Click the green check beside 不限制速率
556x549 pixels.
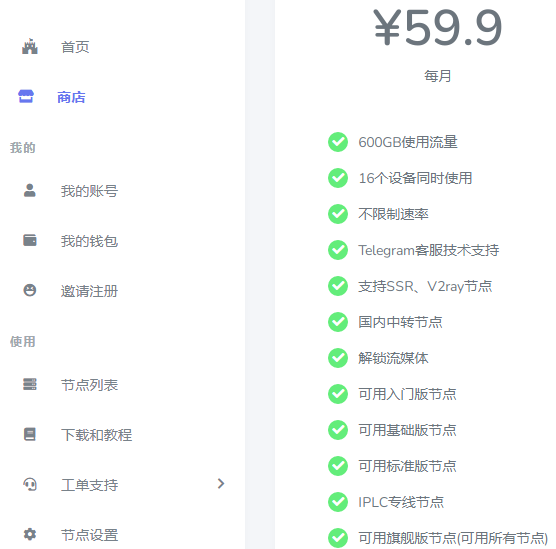[338, 214]
